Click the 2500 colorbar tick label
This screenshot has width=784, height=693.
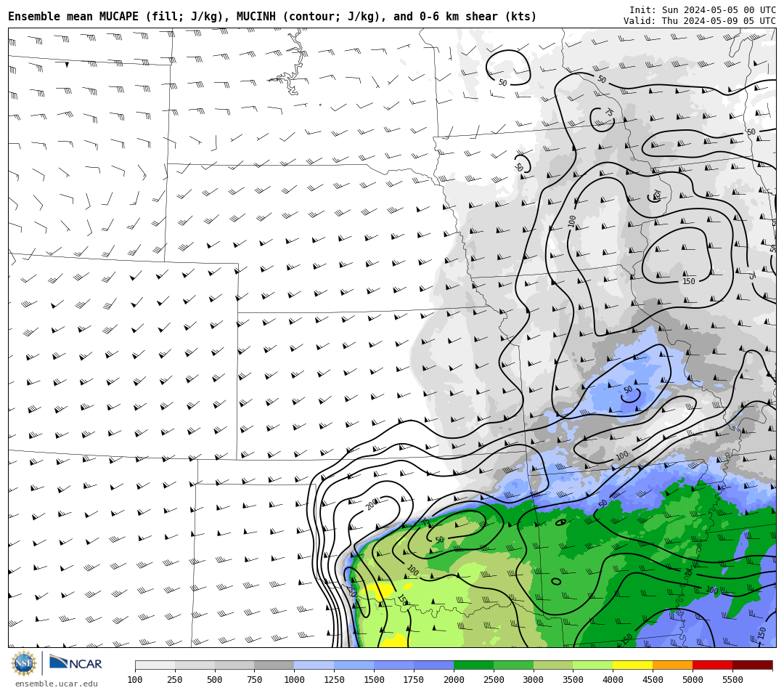(494, 679)
